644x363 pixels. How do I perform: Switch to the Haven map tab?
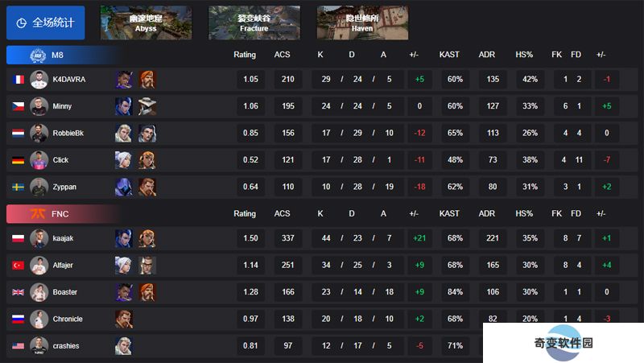click(x=362, y=23)
